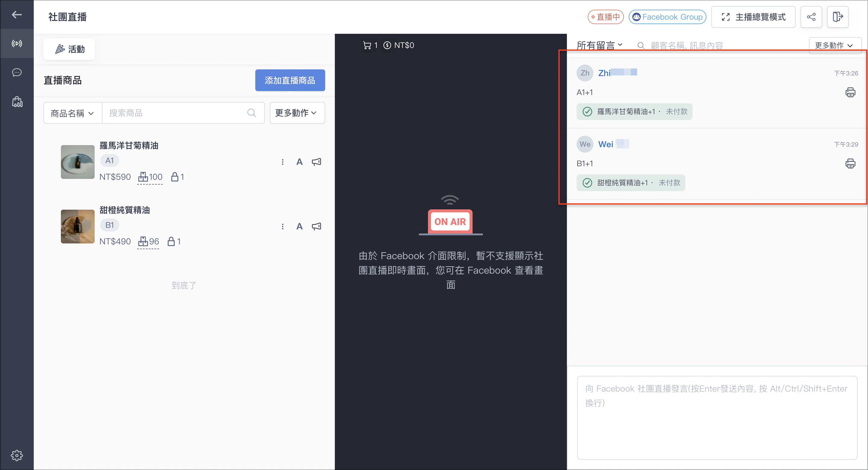Screen dimensions: 868x470
Task: Open thumbnail of 羅馬洋甘菊精油
Action: (x=77, y=162)
